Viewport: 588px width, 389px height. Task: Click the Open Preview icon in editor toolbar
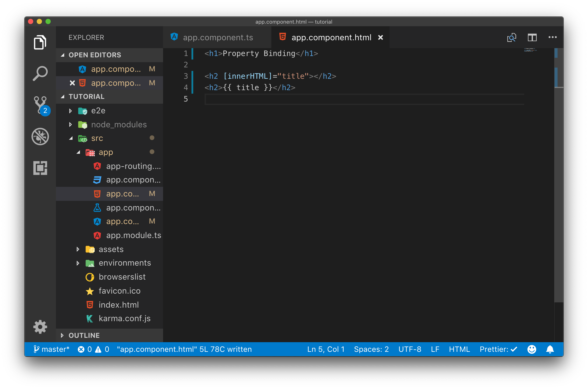pyautogui.click(x=511, y=37)
